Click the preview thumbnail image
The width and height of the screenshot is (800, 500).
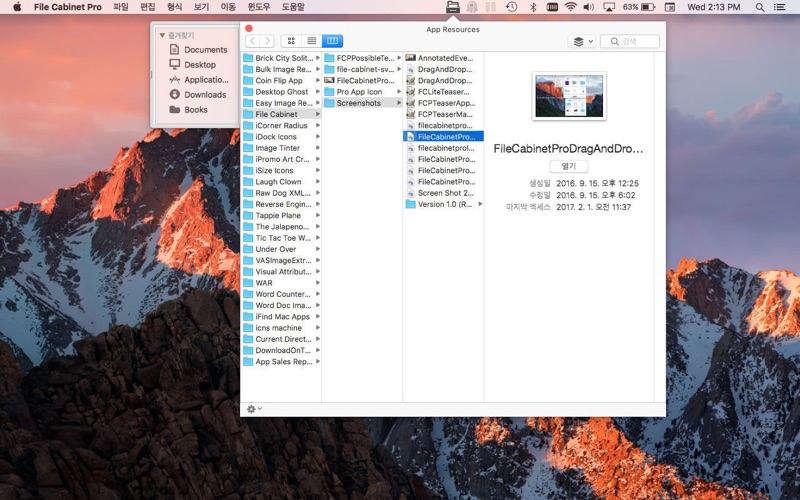click(x=569, y=96)
